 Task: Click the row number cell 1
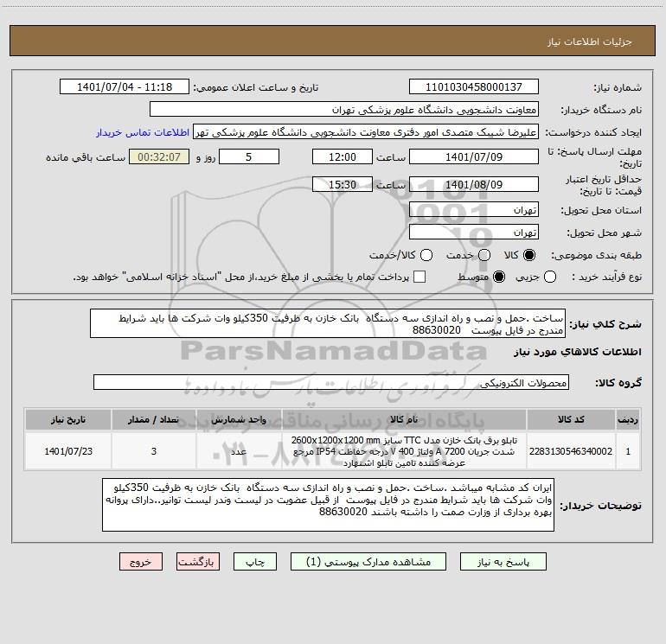(628, 451)
